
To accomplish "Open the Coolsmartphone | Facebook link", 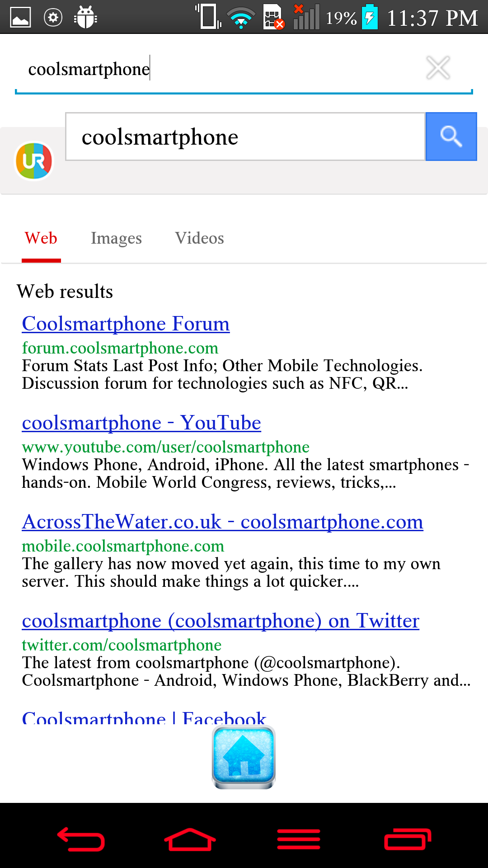I will [x=144, y=717].
